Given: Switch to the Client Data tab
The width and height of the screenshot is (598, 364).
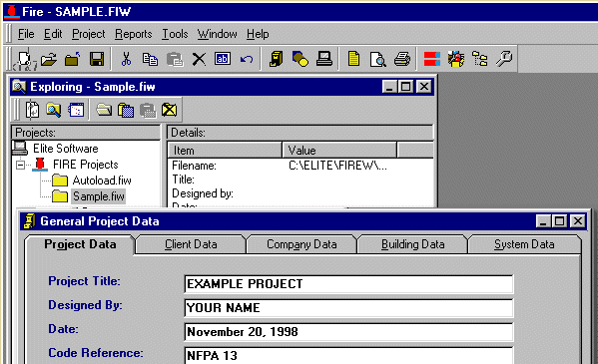Looking at the screenshot, I should tap(191, 244).
